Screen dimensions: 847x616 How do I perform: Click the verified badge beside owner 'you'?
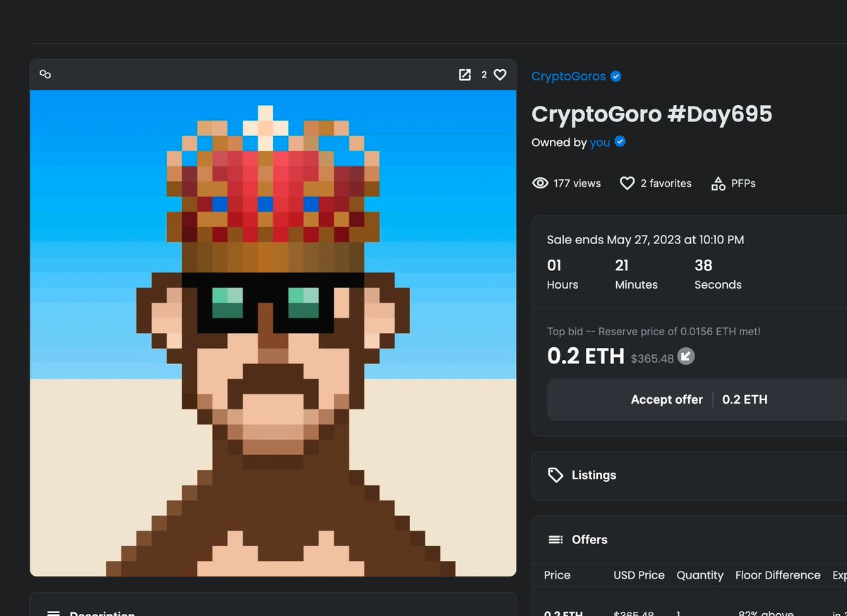(620, 142)
